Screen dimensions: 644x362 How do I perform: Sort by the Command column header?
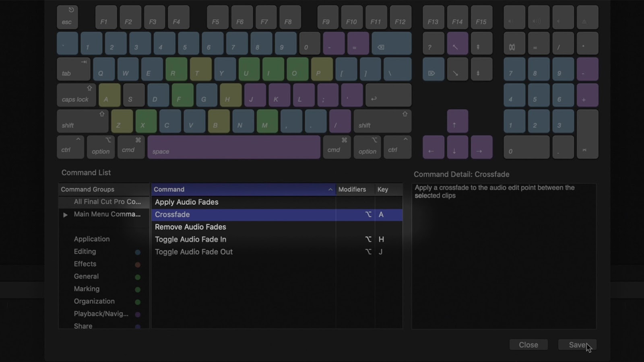(244, 189)
